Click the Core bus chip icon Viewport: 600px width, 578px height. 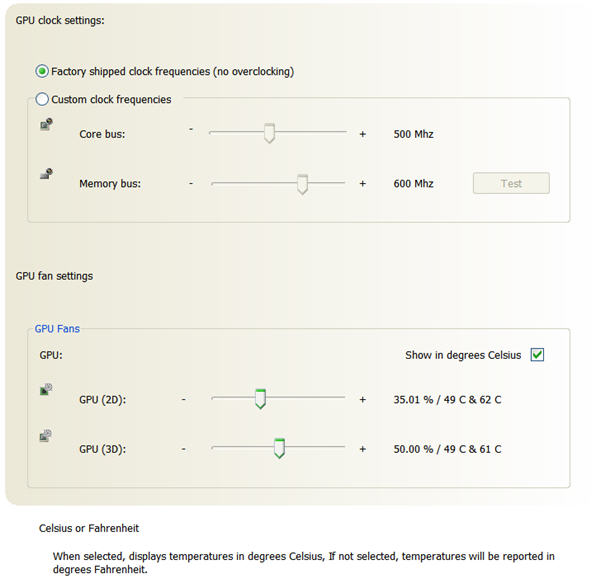[46, 124]
